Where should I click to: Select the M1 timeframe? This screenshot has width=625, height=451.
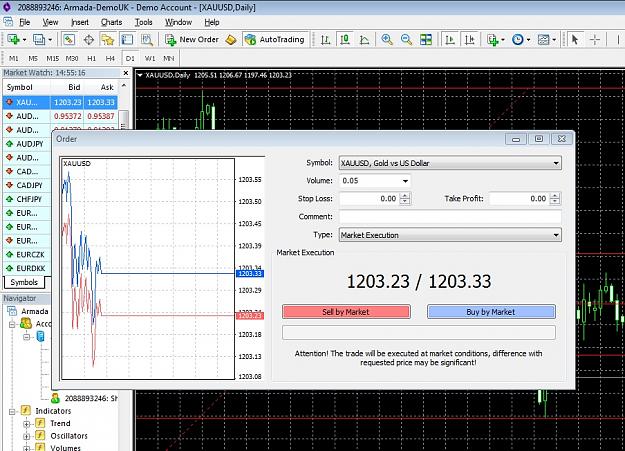14,58
